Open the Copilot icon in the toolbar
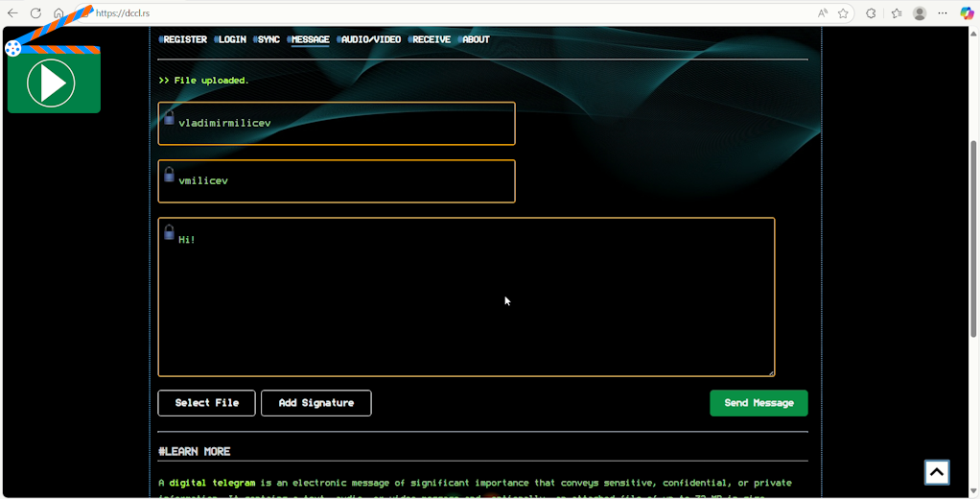This screenshot has width=980, height=499. click(x=967, y=13)
